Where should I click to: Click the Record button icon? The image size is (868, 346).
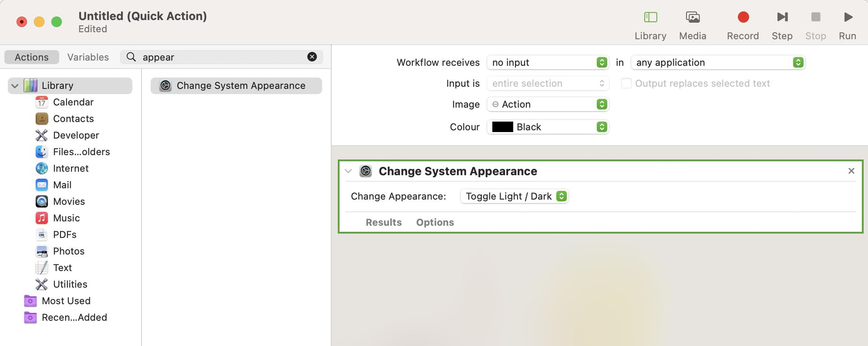(x=743, y=17)
